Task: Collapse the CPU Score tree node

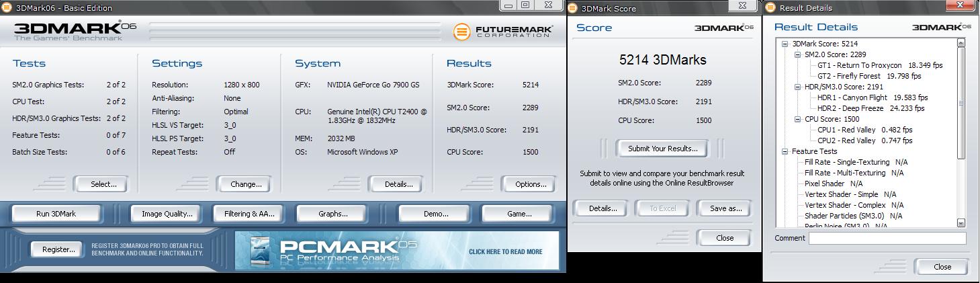Action: point(797,119)
